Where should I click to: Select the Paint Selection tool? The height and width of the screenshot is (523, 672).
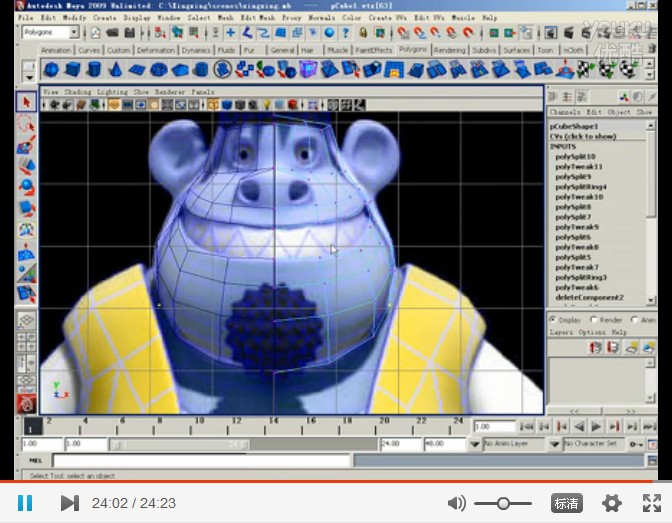[x=26, y=145]
